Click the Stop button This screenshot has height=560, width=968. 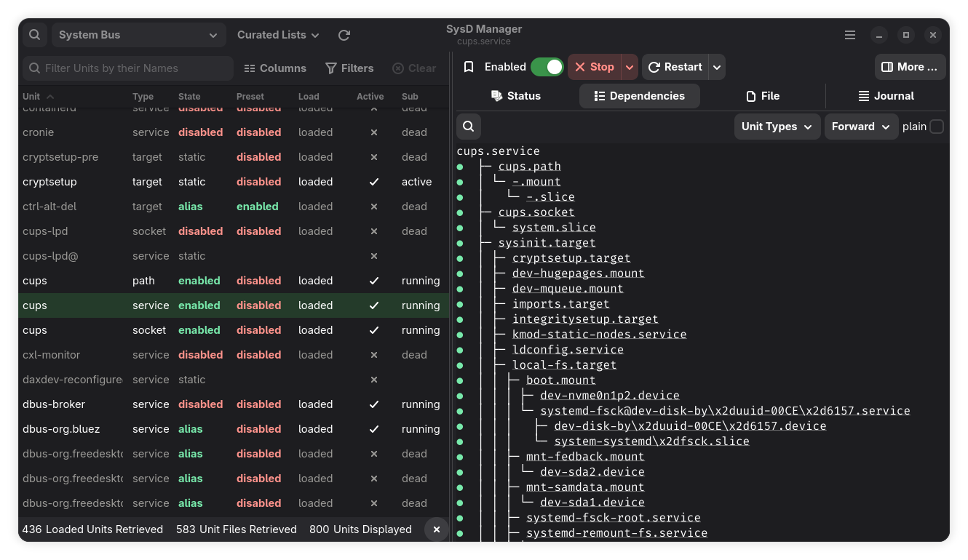[594, 67]
